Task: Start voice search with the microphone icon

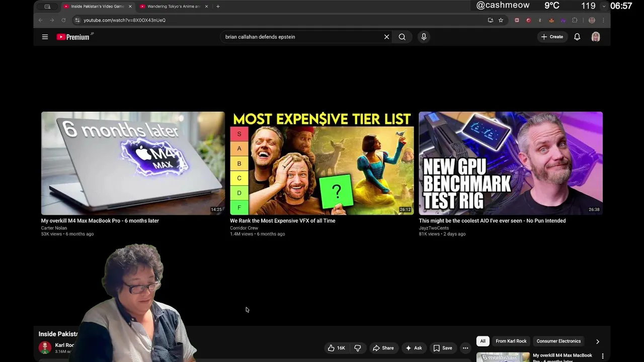Action: [424, 37]
